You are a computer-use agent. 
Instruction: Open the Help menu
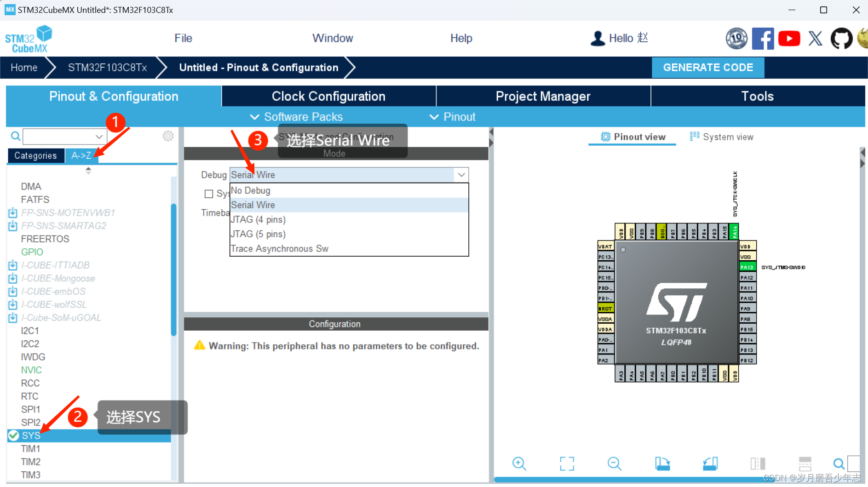click(x=461, y=38)
